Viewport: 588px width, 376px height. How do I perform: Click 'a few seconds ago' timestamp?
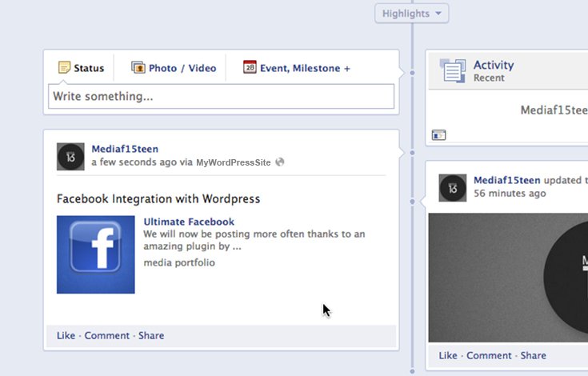[134, 162]
